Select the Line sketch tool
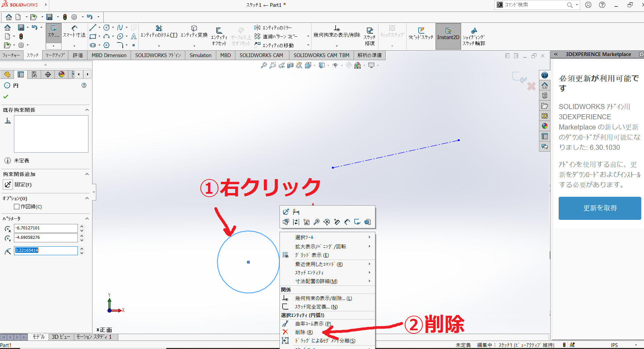 [x=92, y=28]
